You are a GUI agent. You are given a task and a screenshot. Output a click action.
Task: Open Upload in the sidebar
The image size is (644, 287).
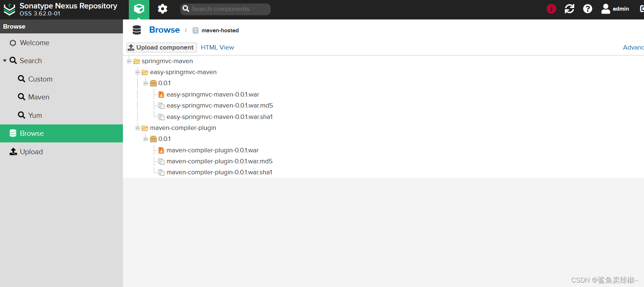[x=61, y=152]
